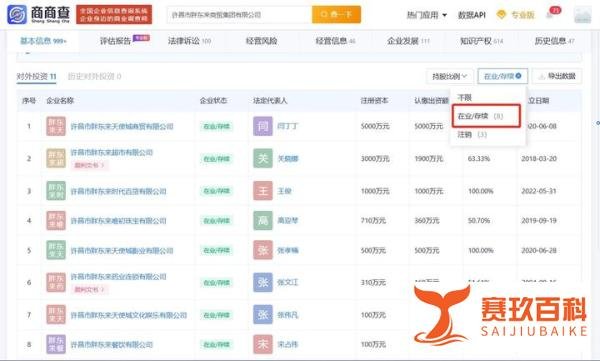Click the logo icon for row 2 company
The width and height of the screenshot is (600, 361).
[x=56, y=158]
